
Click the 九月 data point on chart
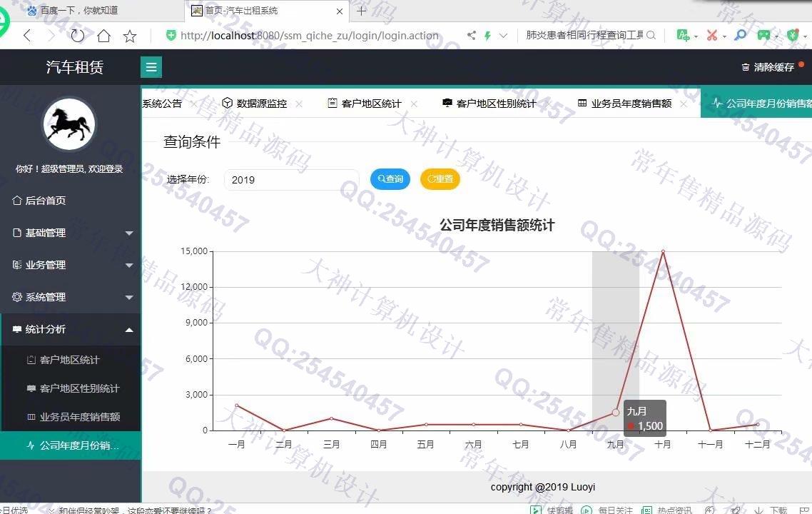[615, 413]
